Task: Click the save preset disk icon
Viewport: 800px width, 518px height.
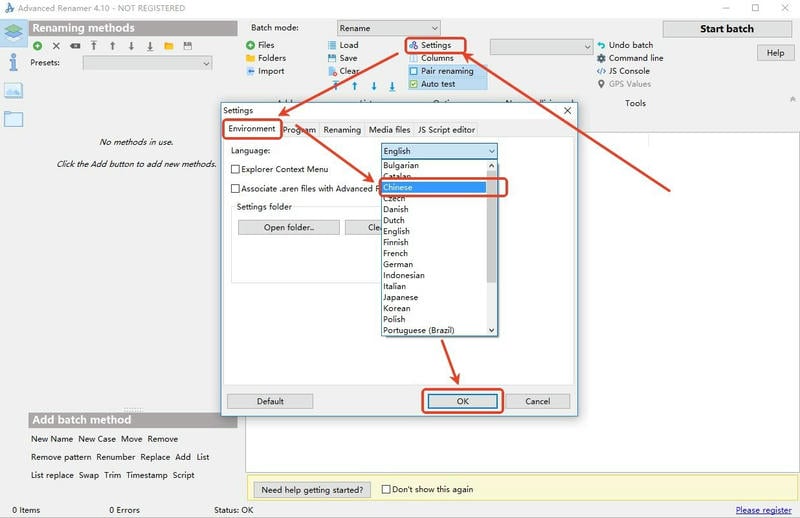Action: coord(188,46)
